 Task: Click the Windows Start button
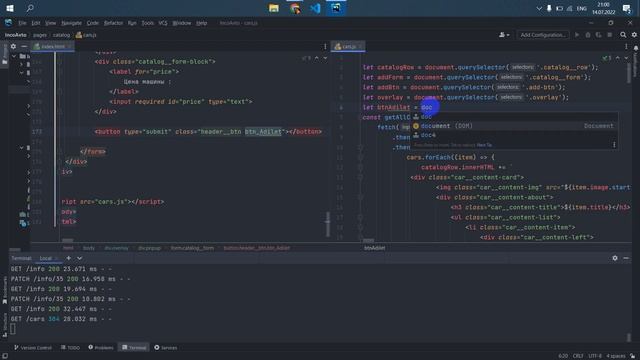tap(10, 8)
